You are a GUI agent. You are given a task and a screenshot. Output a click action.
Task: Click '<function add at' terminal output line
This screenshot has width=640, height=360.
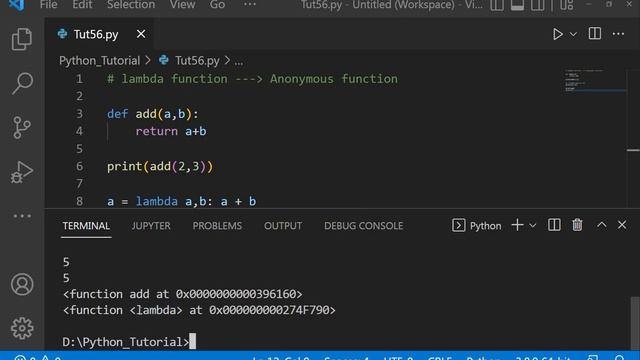[182, 294]
